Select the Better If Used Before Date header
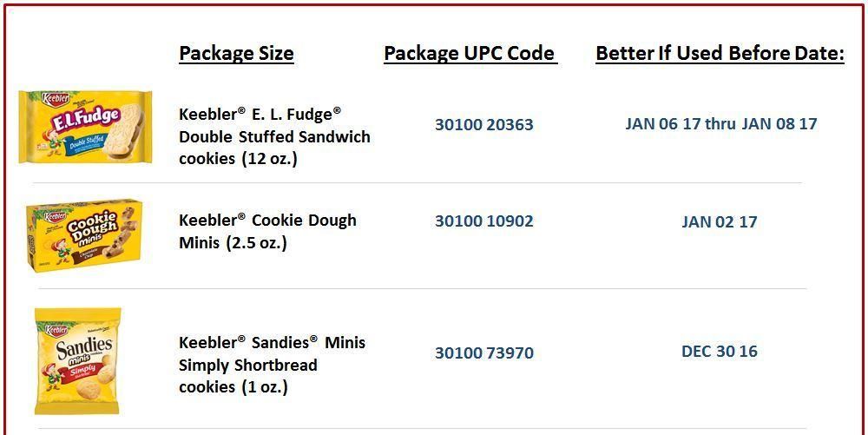Screen dimensions: 868x435 pyautogui.click(x=720, y=54)
